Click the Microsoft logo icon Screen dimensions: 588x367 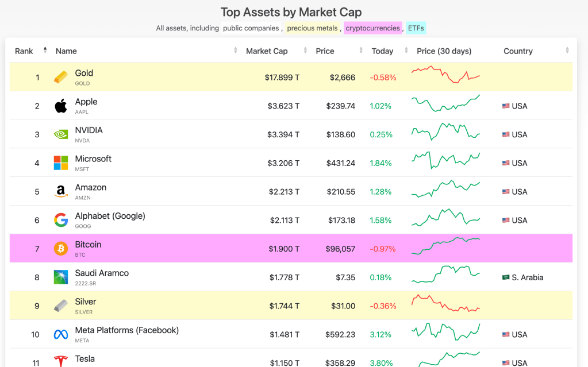pyautogui.click(x=61, y=163)
